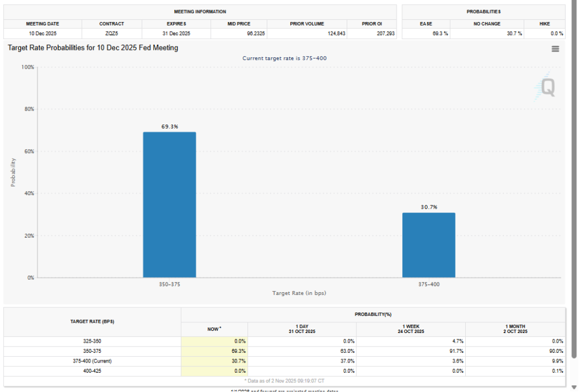This screenshot has height=392, width=581.
Task: Select the 69.3% label above the bar
Action: tap(169, 127)
